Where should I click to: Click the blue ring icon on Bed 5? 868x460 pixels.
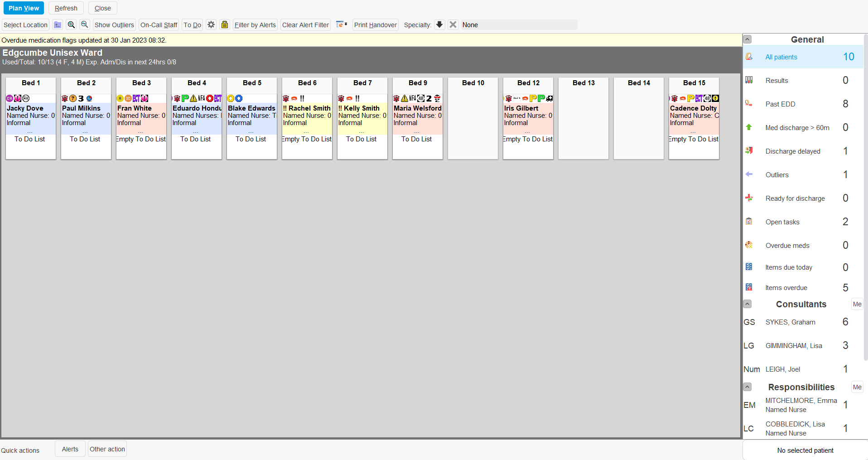click(239, 98)
